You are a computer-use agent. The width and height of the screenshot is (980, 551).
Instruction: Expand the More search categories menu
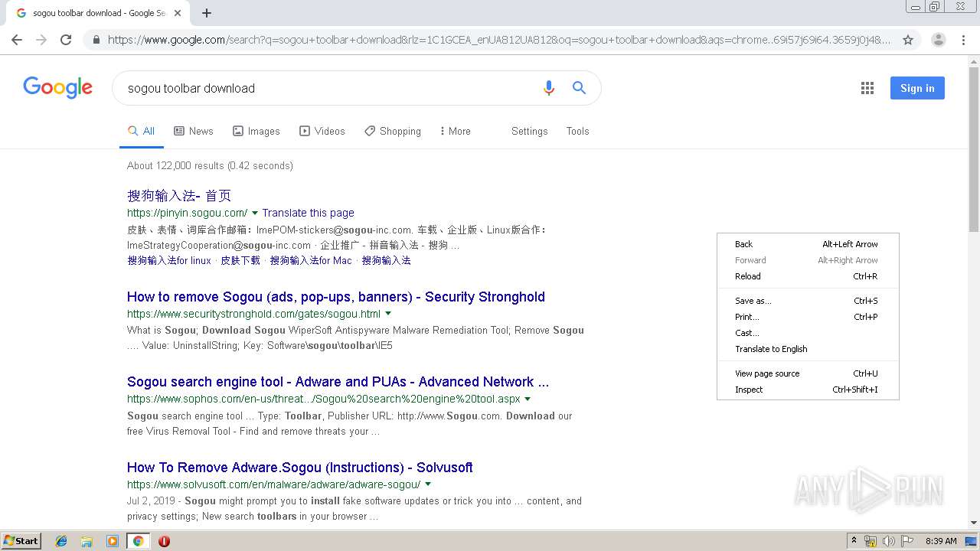(x=456, y=131)
